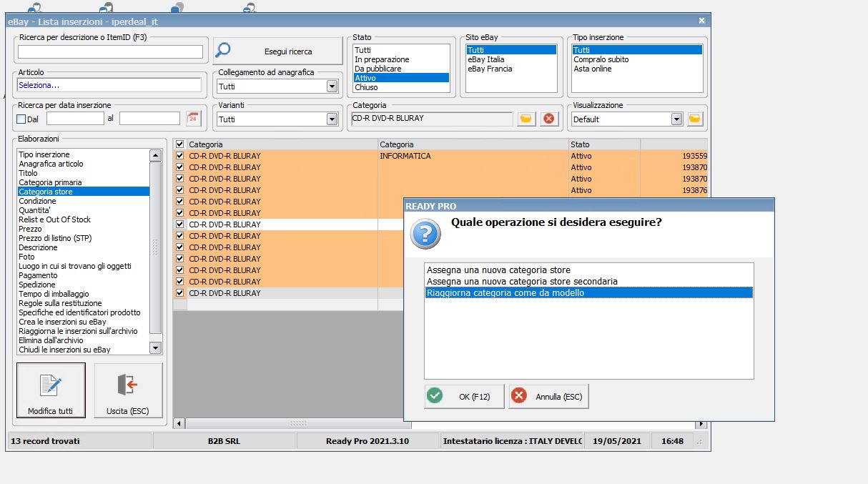The width and height of the screenshot is (868, 484).
Task: Choose 'Categoria primaria' in Elaborazioni
Action: [x=84, y=182]
